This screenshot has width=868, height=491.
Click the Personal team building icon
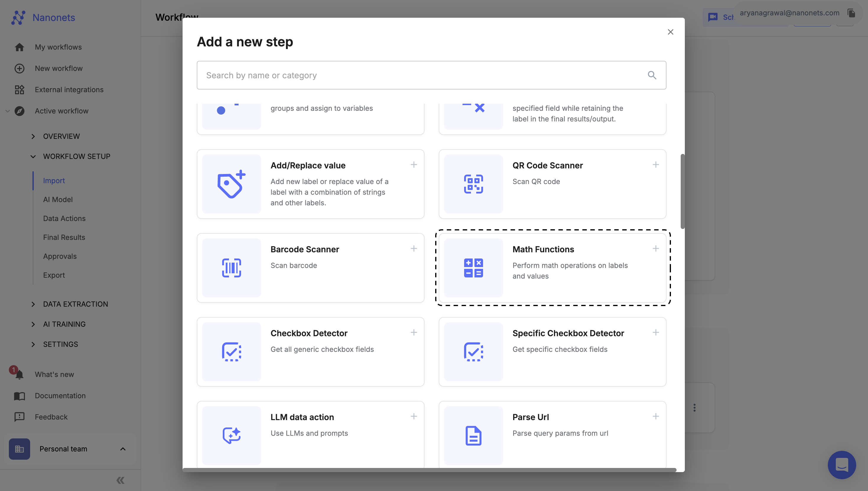click(x=19, y=449)
